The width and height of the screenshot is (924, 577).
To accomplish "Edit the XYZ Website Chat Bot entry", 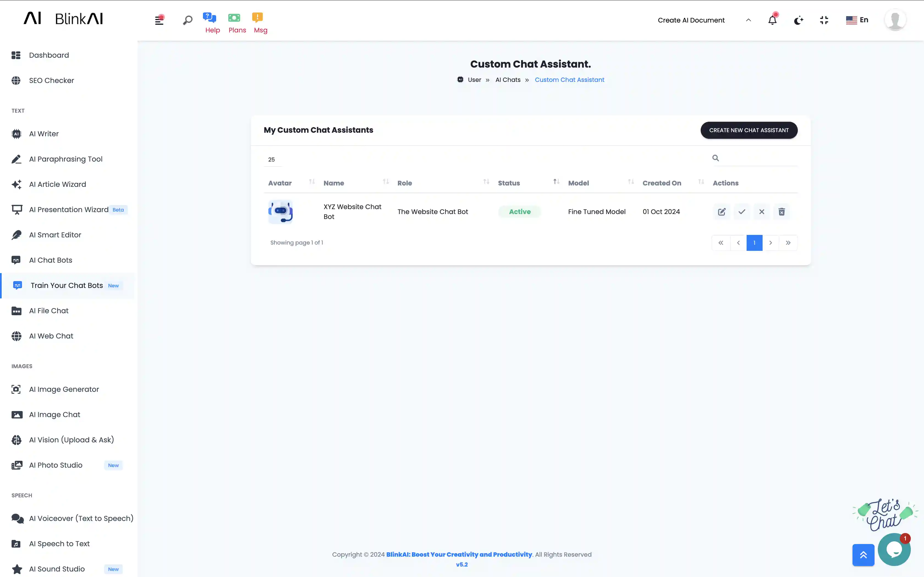I will click(x=721, y=211).
